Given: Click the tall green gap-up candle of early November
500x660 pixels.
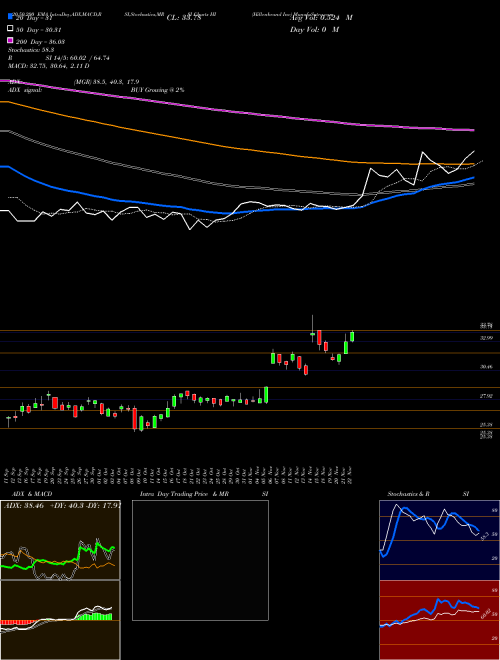Looking at the screenshot, I should pyautogui.click(x=266, y=395).
